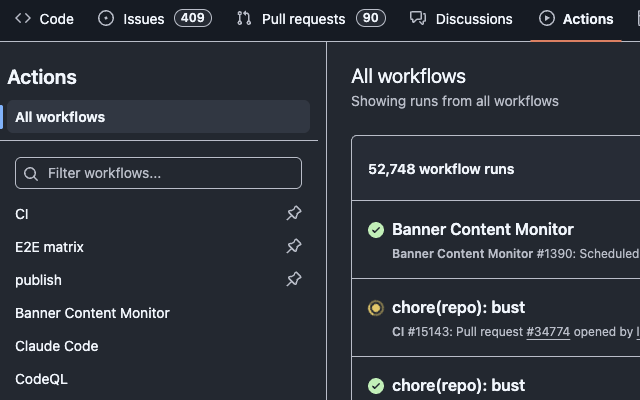Click the Issues count badge 409
Viewport: 640px width, 400px height.
pos(193,18)
